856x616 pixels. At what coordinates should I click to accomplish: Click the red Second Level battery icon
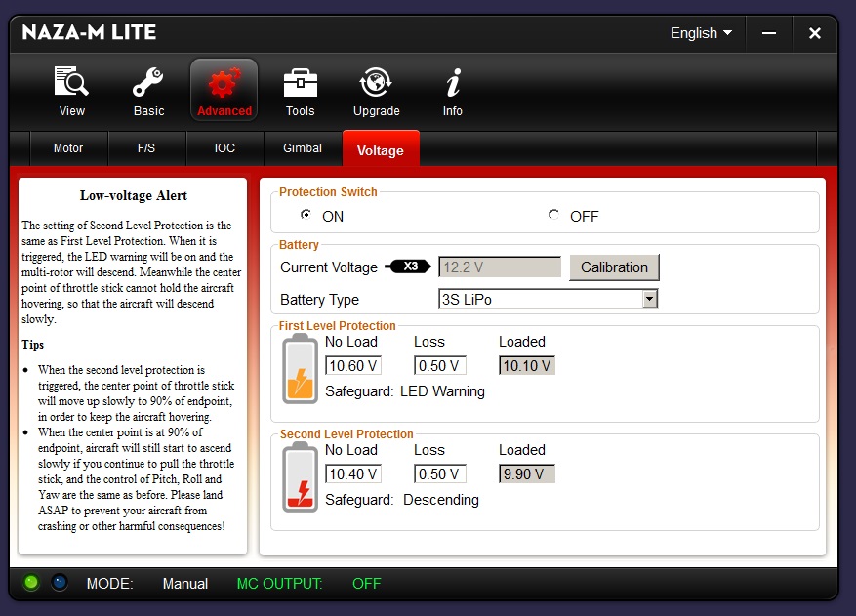[x=301, y=477]
